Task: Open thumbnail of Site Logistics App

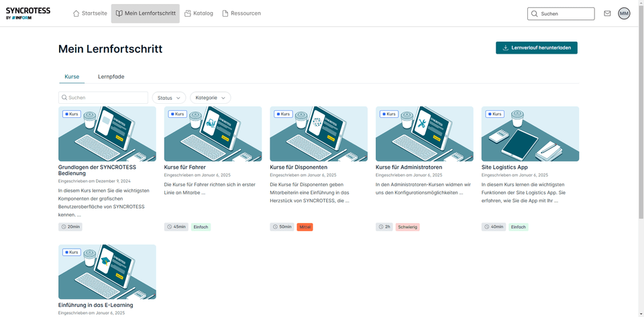Action: point(530,133)
